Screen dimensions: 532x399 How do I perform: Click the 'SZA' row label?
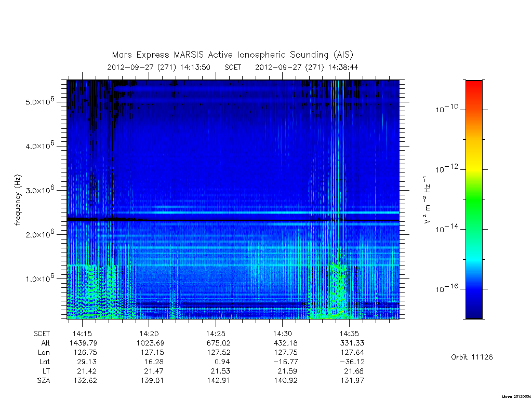(x=44, y=380)
